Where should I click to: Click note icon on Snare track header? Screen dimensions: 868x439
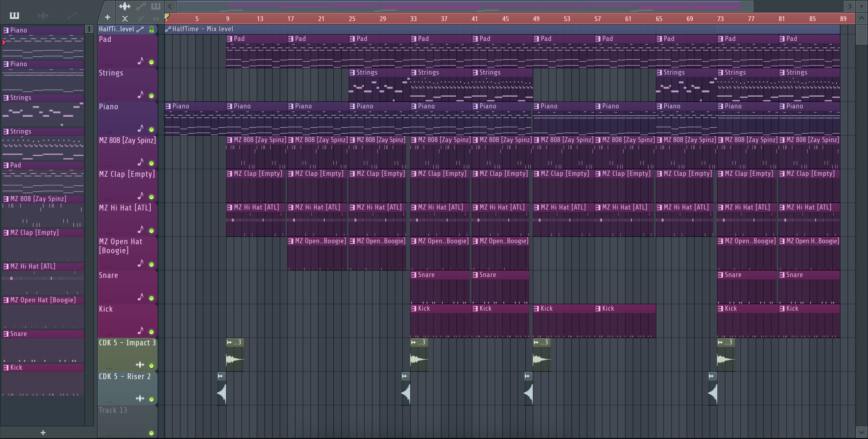(x=140, y=297)
